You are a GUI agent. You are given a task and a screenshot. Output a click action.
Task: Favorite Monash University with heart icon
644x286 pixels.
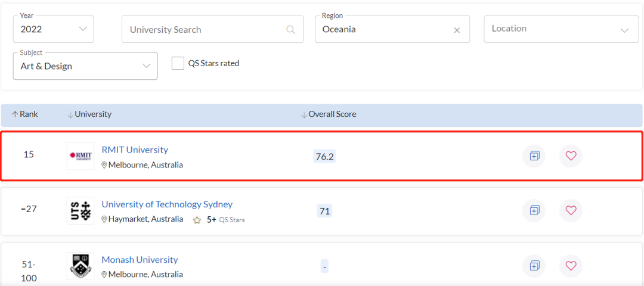click(571, 266)
